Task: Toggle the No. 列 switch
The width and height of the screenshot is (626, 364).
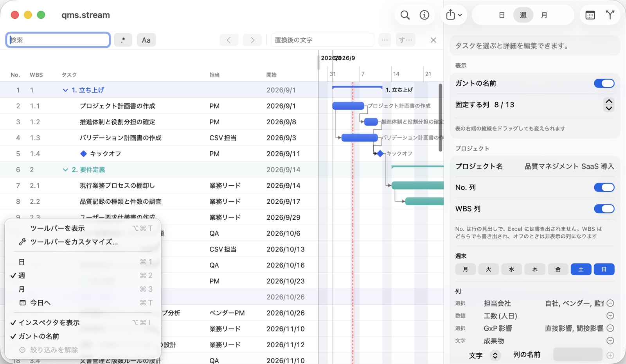Action: tap(604, 187)
